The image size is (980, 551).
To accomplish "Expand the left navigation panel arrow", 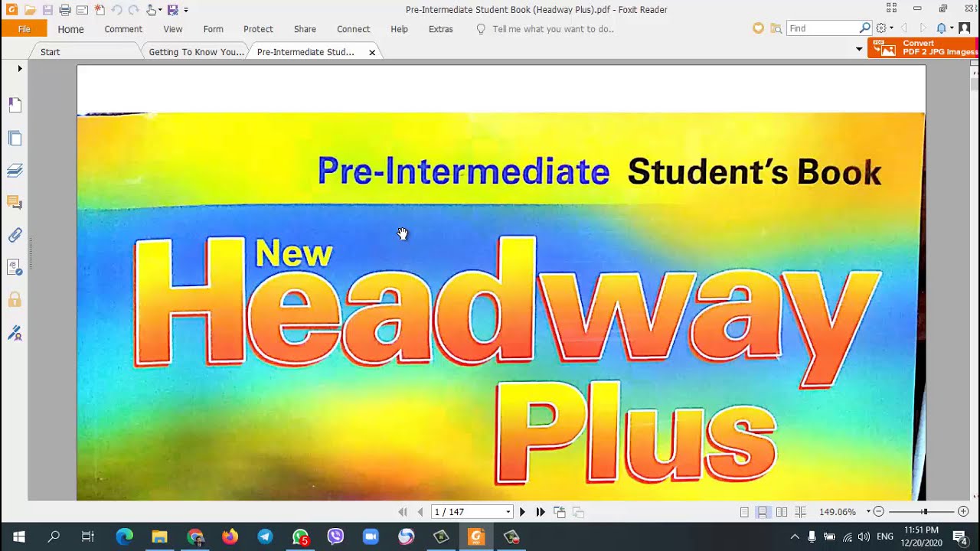I will pos(19,68).
